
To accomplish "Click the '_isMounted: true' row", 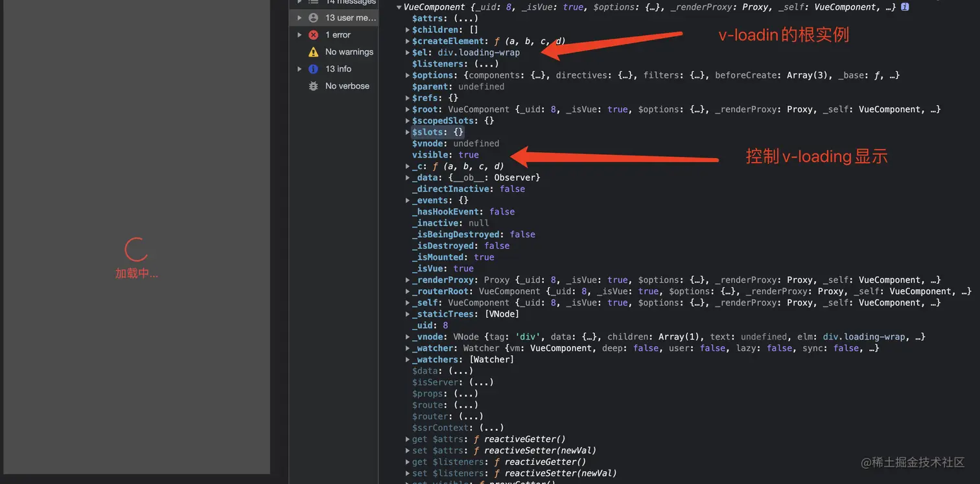I will (x=453, y=257).
